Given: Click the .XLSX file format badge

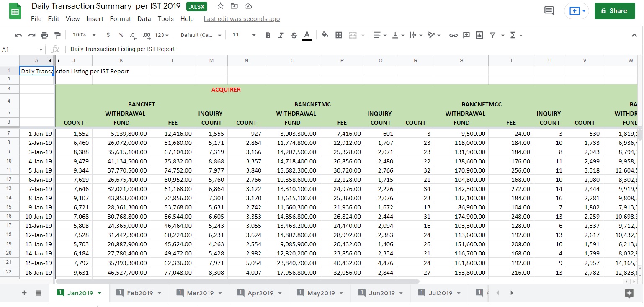Looking at the screenshot, I should click(197, 6).
